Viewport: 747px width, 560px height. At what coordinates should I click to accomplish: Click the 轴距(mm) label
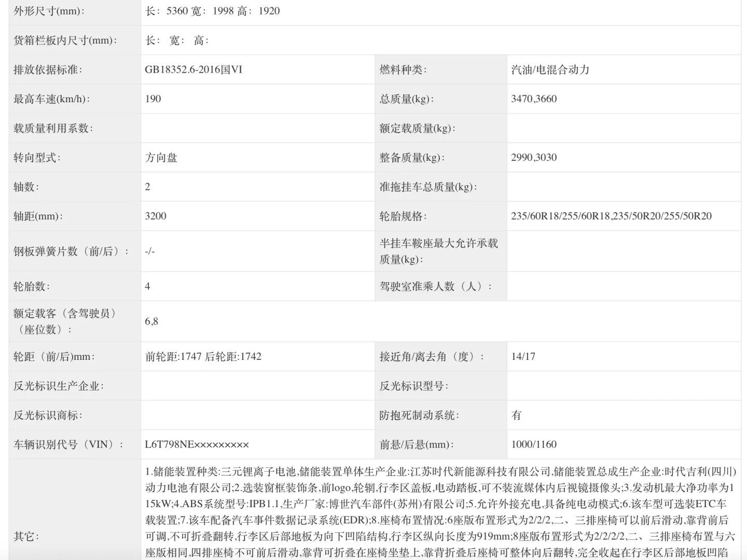click(38, 216)
